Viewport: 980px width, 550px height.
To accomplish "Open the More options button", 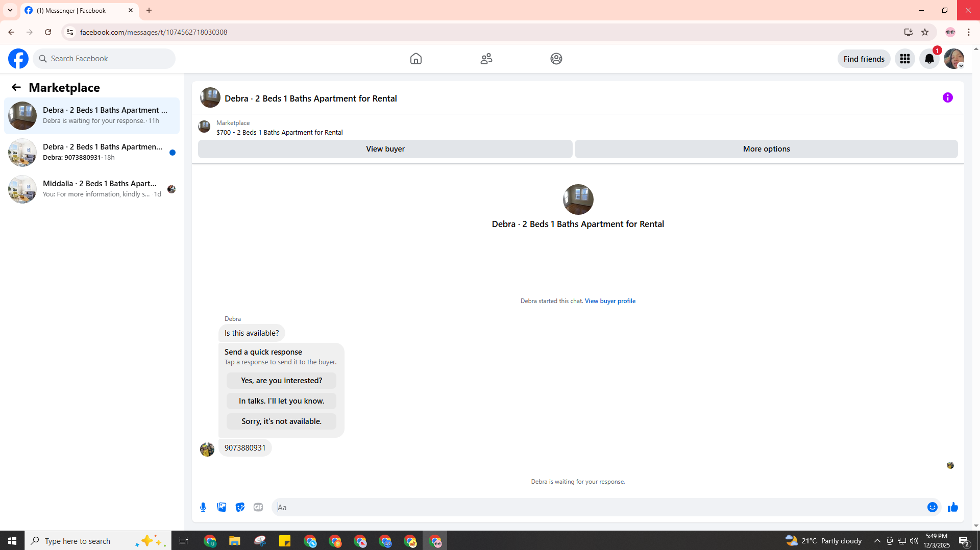I will (766, 149).
